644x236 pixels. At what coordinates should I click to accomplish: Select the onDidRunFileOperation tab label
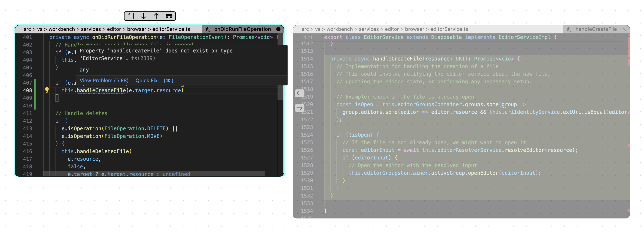(x=243, y=29)
